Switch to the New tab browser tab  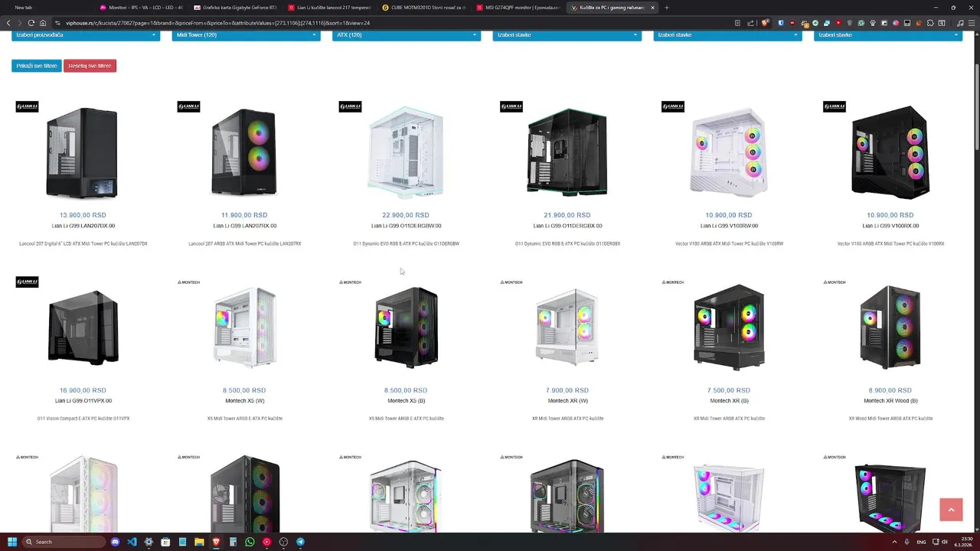47,8
